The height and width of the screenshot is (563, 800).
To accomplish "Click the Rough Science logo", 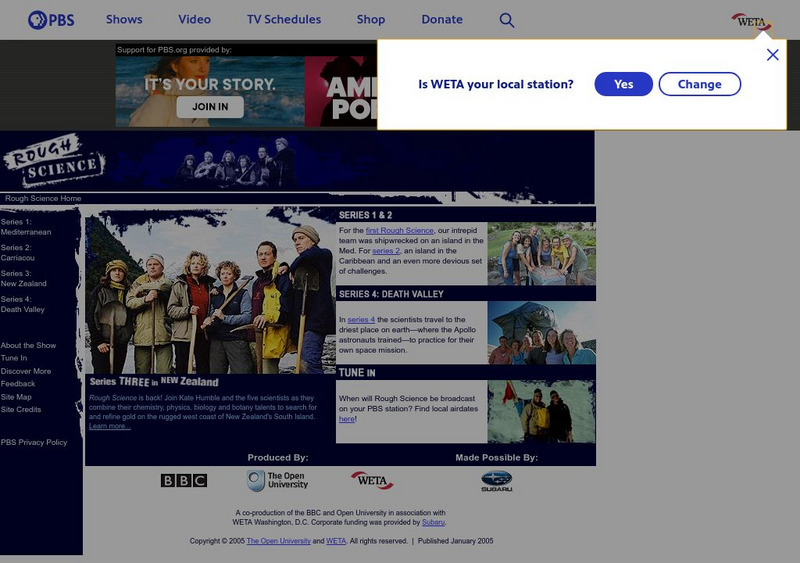I will (x=54, y=161).
